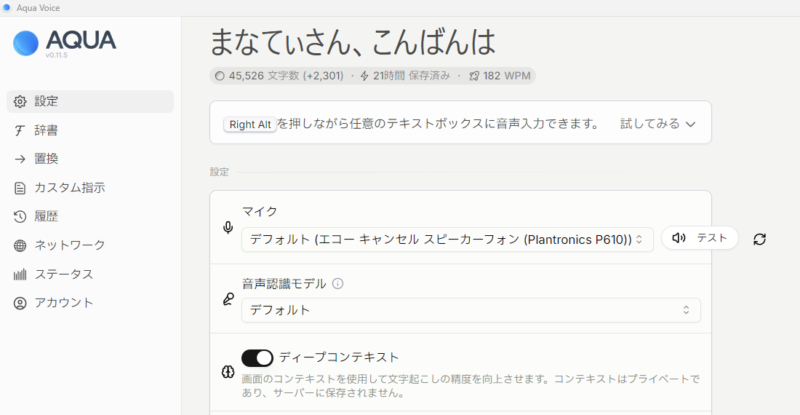
Task: Click the dictionary (辞書) icon
Action: click(x=20, y=130)
